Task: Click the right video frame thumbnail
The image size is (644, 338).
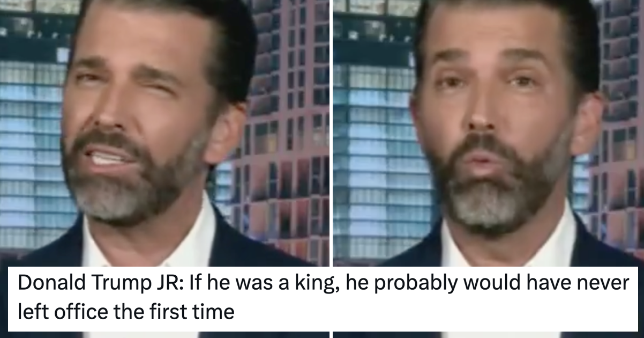Action: tap(488, 133)
